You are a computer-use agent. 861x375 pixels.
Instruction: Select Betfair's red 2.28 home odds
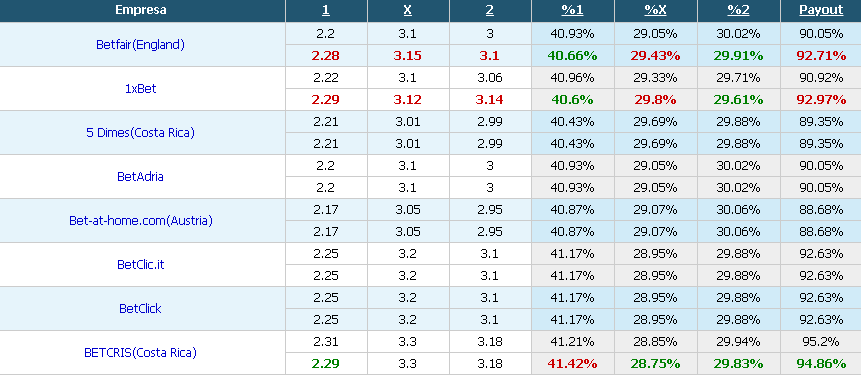(x=326, y=55)
